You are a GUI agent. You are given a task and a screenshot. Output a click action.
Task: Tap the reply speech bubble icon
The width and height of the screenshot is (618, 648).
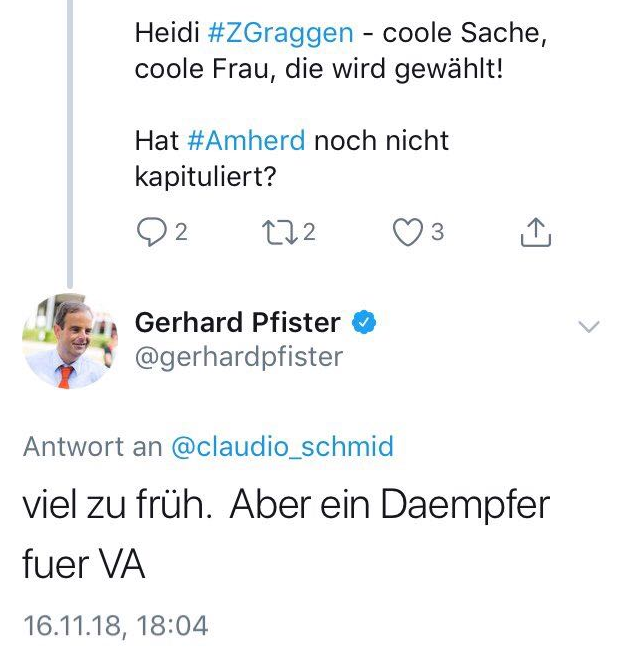(152, 233)
